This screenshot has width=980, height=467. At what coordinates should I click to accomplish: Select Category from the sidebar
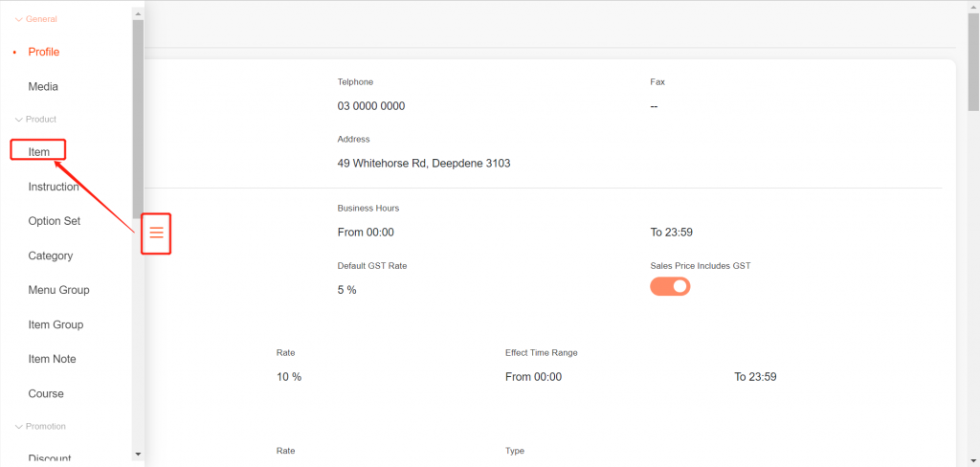point(51,256)
